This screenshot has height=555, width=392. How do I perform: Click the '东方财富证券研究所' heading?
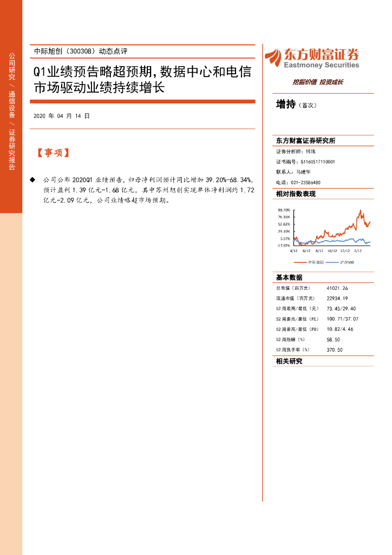click(306, 141)
